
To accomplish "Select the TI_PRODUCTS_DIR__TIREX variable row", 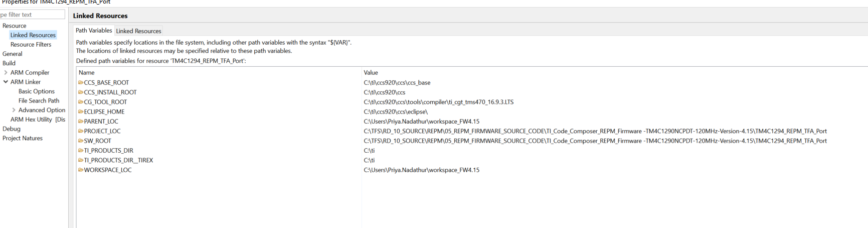I will [x=118, y=160].
